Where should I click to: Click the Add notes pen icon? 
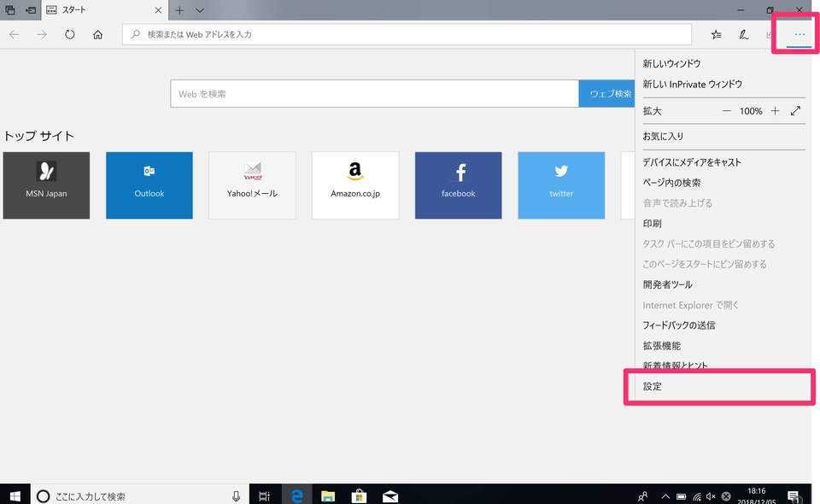pyautogui.click(x=743, y=34)
